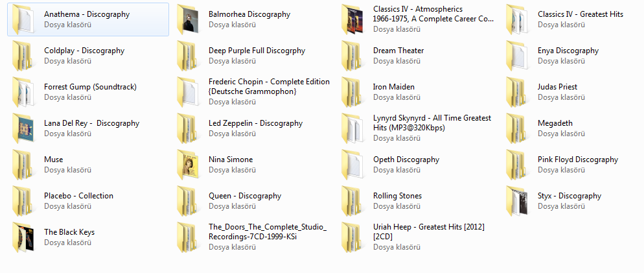This screenshot has width=644, height=273.
Task: Click the 'Lynyrd Skynyrd - All Time Greatest' name
Action: click(x=432, y=118)
